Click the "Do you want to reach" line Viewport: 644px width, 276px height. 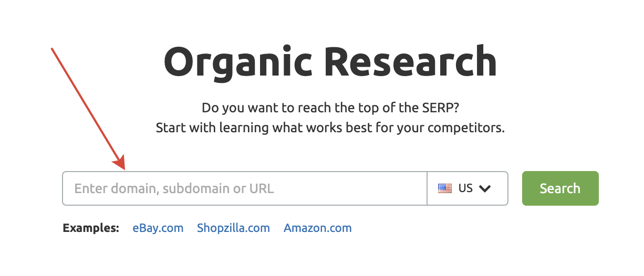pos(330,109)
